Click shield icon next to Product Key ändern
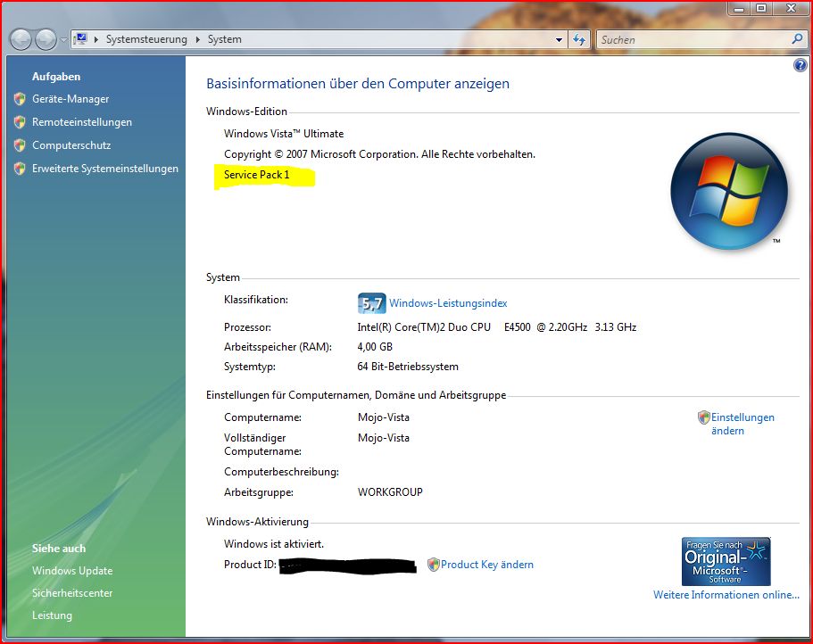 pos(434,565)
